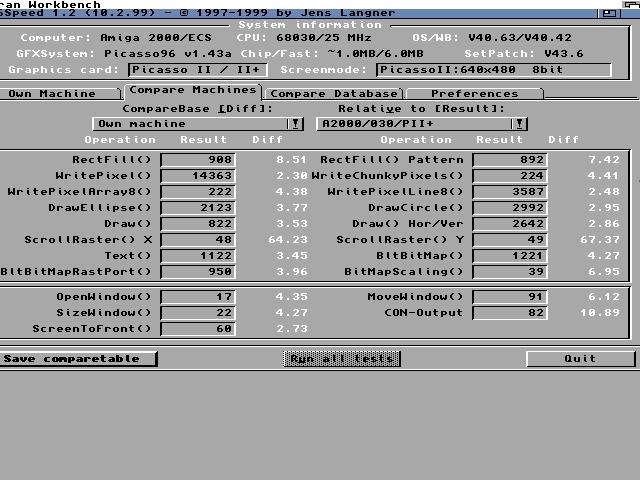Click the CPU value '68030/25 MHz'
640x480 pixels.
(x=324, y=38)
